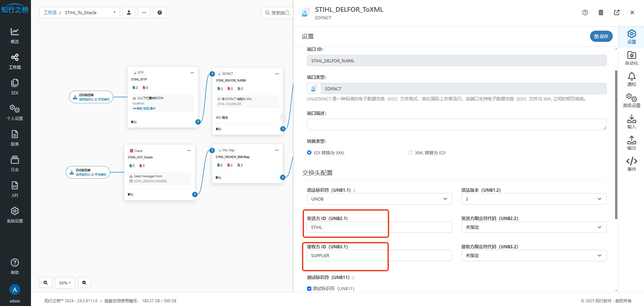Open the API section in sidebar
Screen dimensions: 644x306
(x=15, y=189)
